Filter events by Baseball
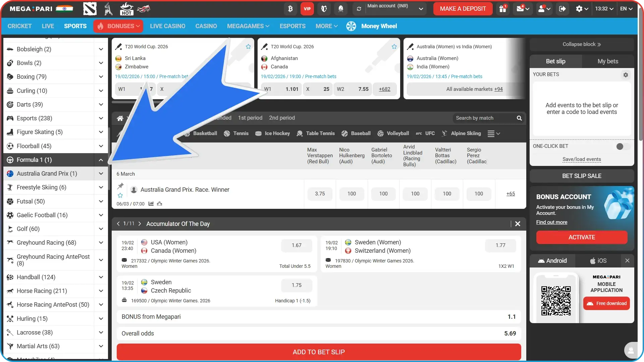Viewport: 644px width, 362px height. pos(356,133)
